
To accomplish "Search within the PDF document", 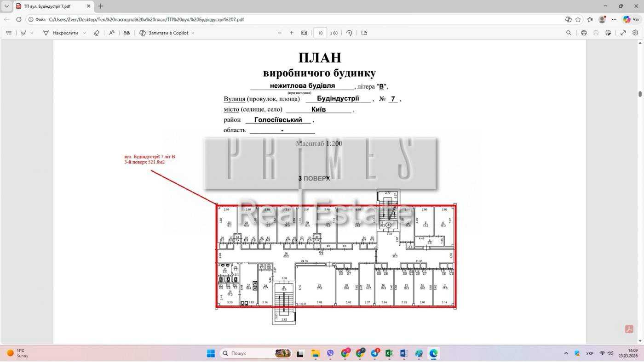I will [x=569, y=33].
